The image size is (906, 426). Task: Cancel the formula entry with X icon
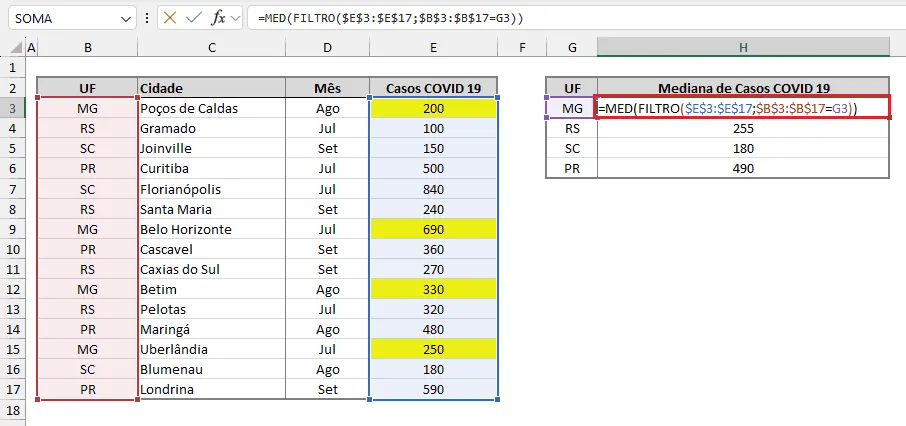(169, 18)
